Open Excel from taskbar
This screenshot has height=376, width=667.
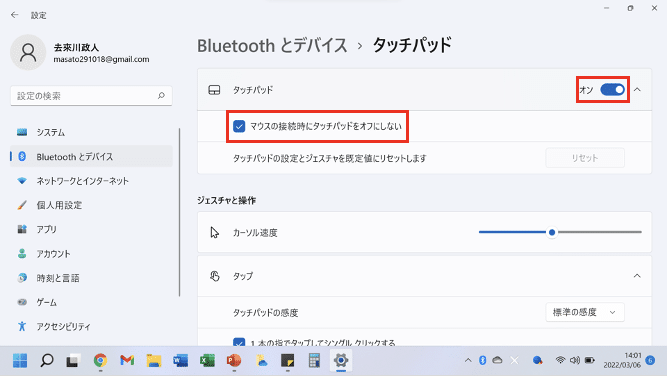tap(207, 361)
